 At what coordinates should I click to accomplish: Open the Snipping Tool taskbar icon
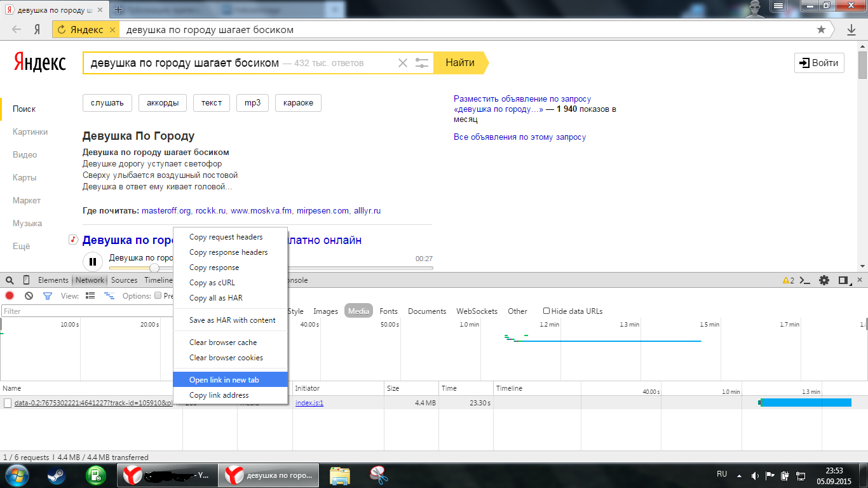coord(379,475)
